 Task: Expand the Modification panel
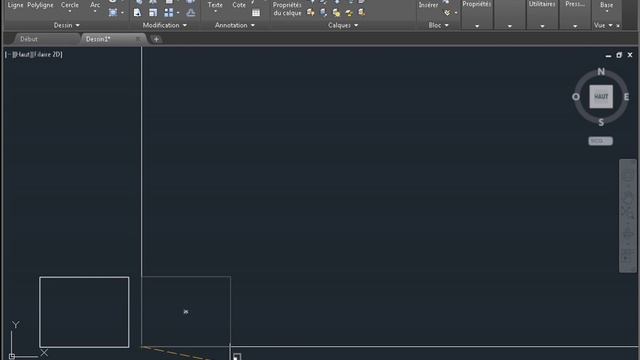[164, 25]
